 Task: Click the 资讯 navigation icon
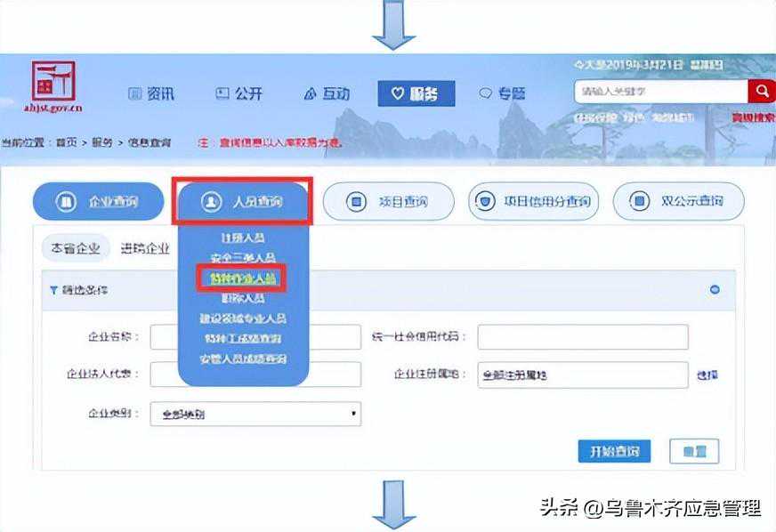coord(135,93)
